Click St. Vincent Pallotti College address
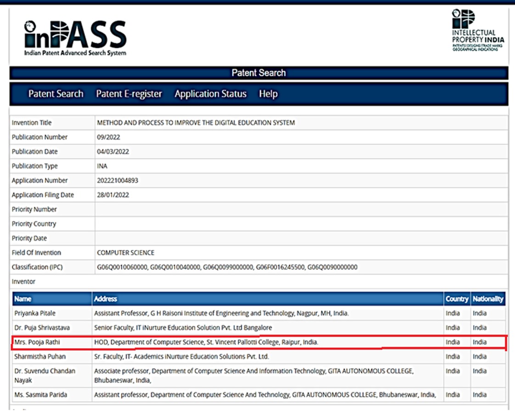The width and height of the screenshot is (515, 420). [x=206, y=342]
